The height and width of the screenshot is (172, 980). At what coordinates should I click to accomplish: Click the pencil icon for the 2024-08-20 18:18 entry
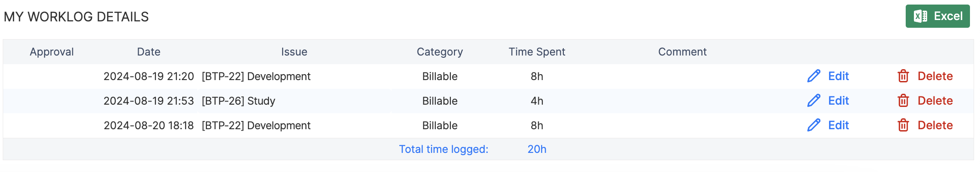(x=814, y=125)
